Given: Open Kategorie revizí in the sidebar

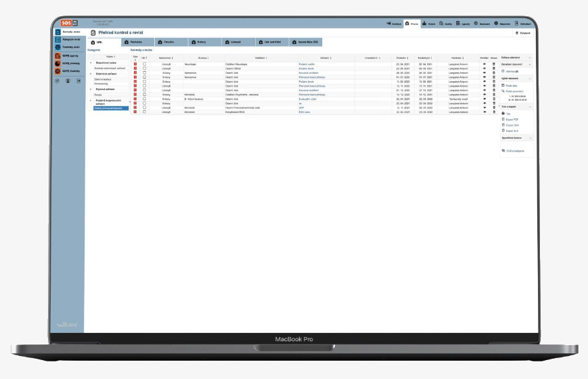Looking at the screenshot, I should click(x=71, y=39).
